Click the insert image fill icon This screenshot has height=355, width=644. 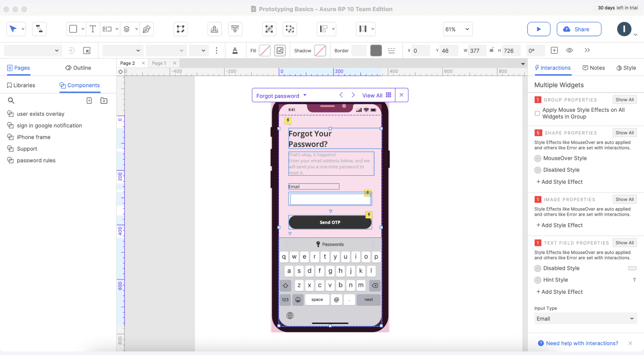pos(280,50)
